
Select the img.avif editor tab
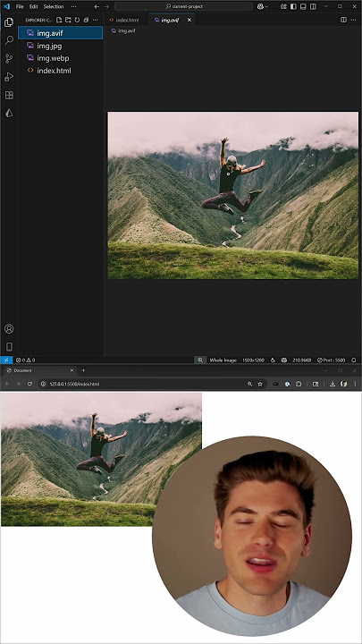170,20
